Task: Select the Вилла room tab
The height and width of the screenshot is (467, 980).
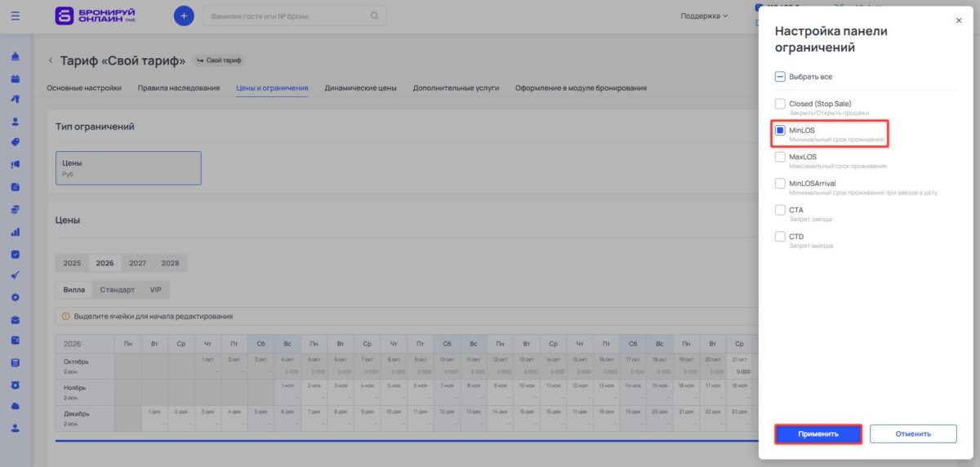Action: pos(73,290)
